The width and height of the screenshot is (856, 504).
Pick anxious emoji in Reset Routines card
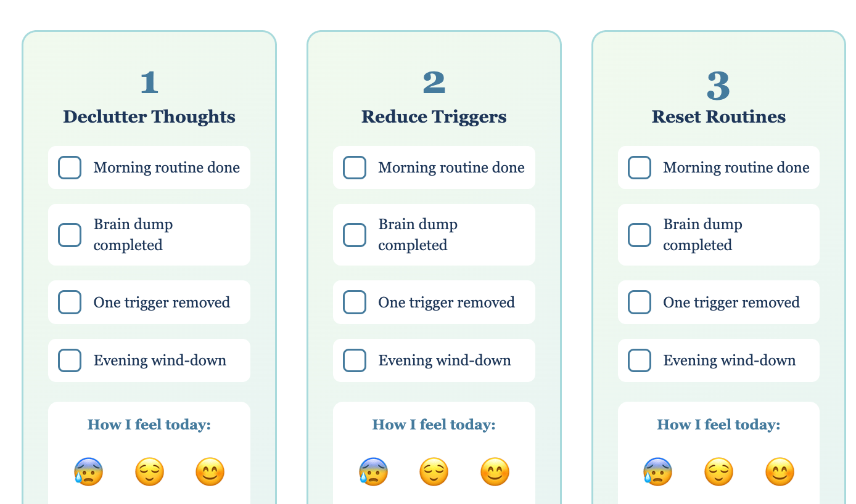click(658, 472)
